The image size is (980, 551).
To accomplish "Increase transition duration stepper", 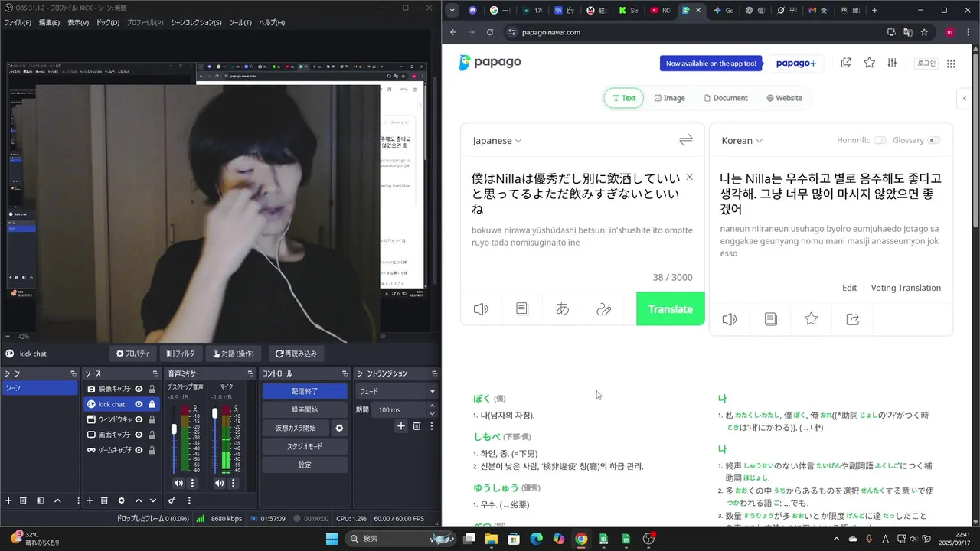I will [x=433, y=407].
